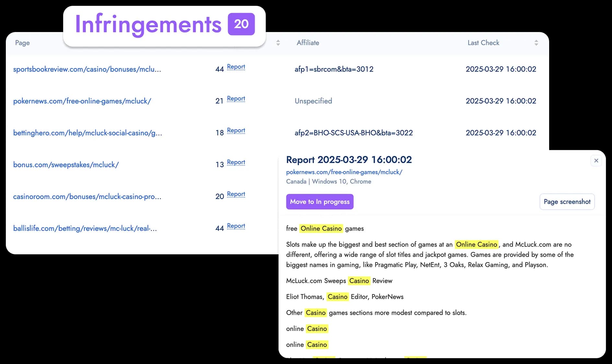Click highlighted Casino after Eliot Thomas
Viewport: 612px width, 364px height.
tap(338, 297)
